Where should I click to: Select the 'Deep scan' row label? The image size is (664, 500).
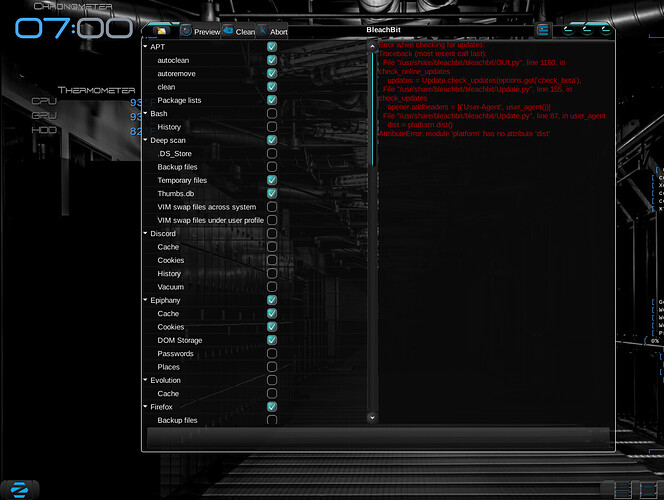coord(168,140)
